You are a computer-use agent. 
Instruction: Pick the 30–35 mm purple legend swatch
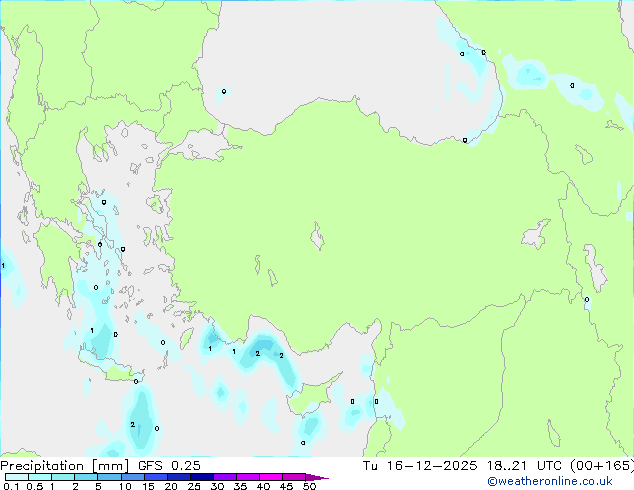225,477
